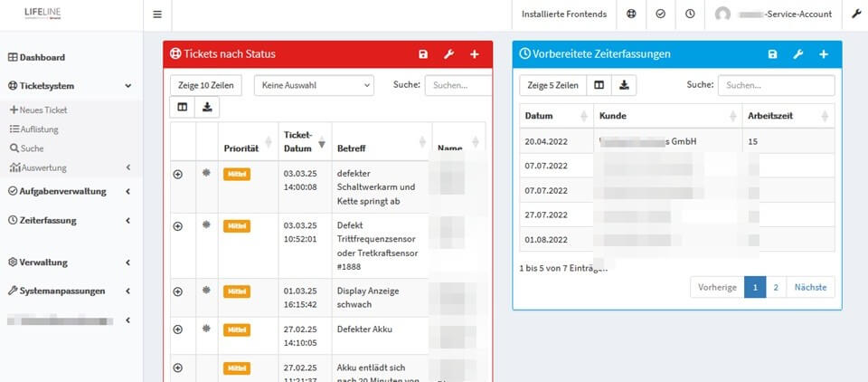This screenshot has width=868, height=382.
Task: Click gear icon of 'Display Anzeige schwach' ticket
Action: (x=206, y=290)
